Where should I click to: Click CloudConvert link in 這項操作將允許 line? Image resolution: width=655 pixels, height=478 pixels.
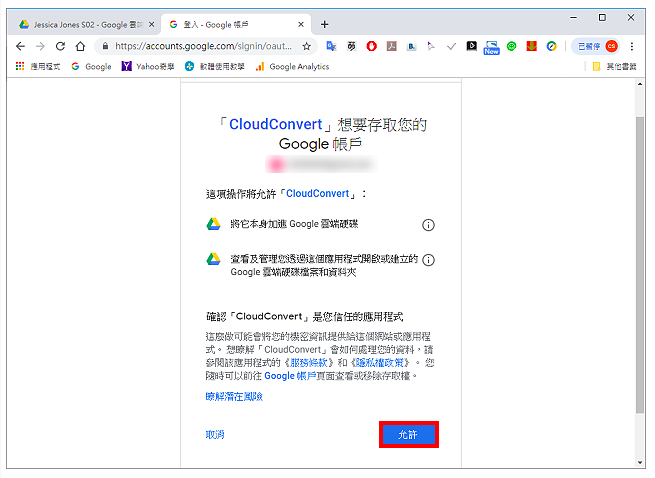click(x=317, y=193)
